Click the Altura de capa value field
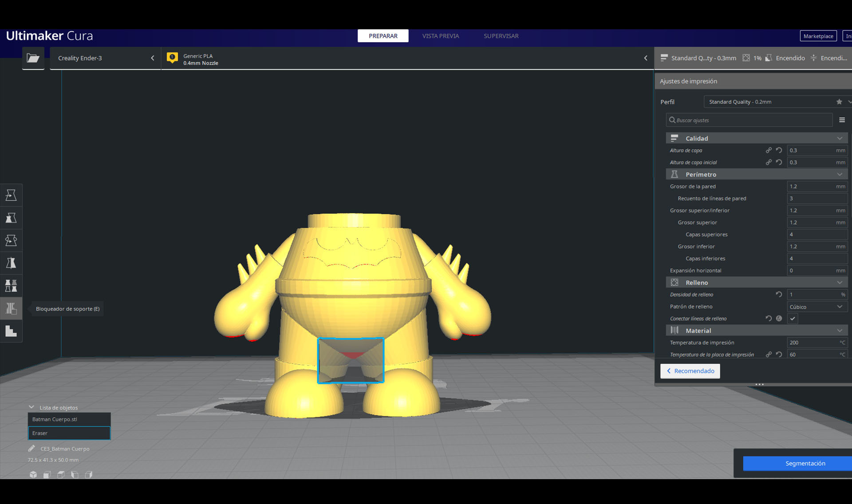Image resolution: width=852 pixels, height=504 pixels. [x=817, y=150]
